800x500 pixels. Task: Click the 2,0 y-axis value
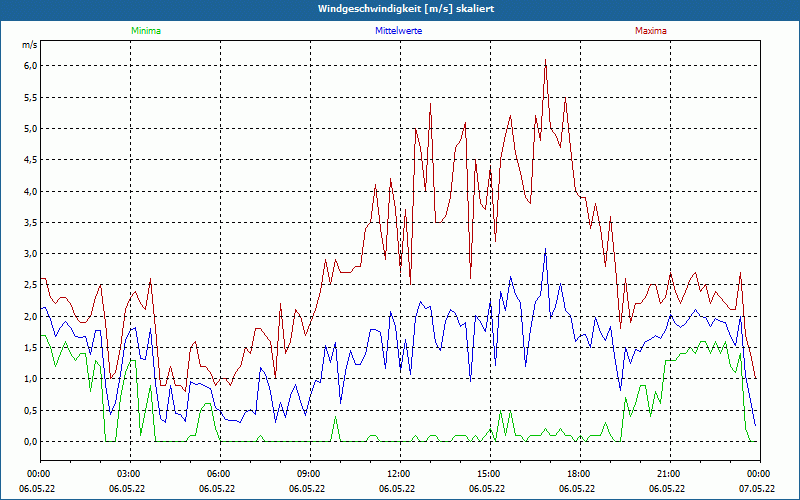pyautogui.click(x=31, y=316)
